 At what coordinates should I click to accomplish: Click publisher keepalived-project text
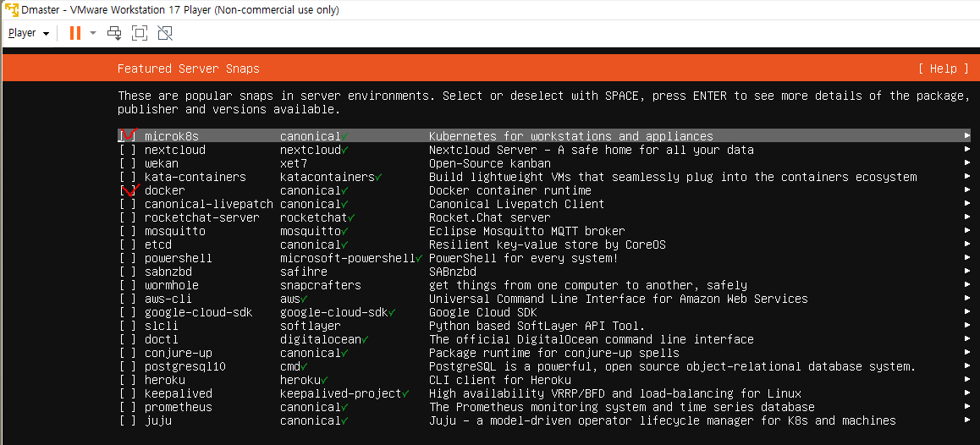coord(340,393)
